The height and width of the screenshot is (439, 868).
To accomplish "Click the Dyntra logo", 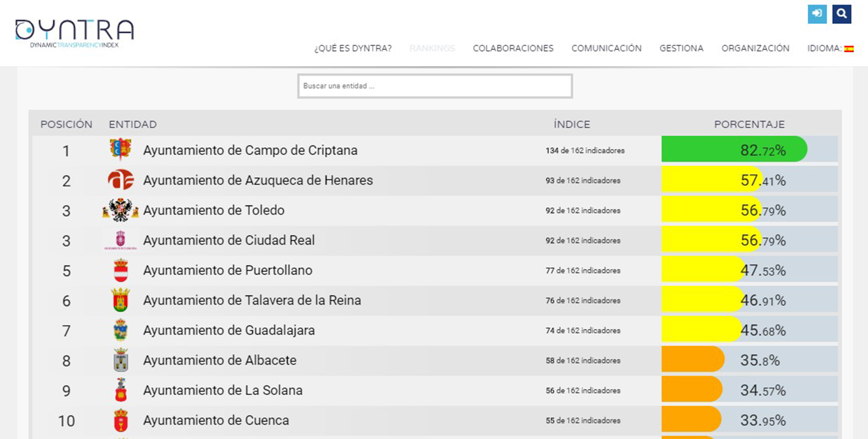I will tap(74, 33).
